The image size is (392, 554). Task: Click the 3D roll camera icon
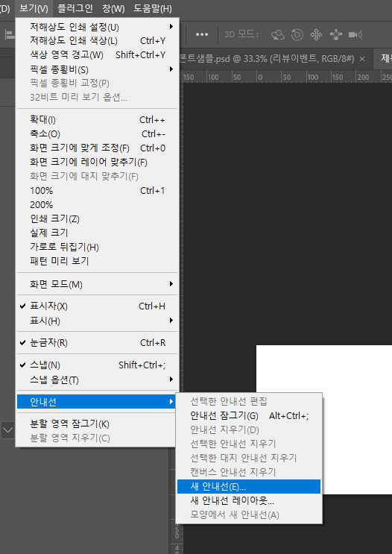297,34
